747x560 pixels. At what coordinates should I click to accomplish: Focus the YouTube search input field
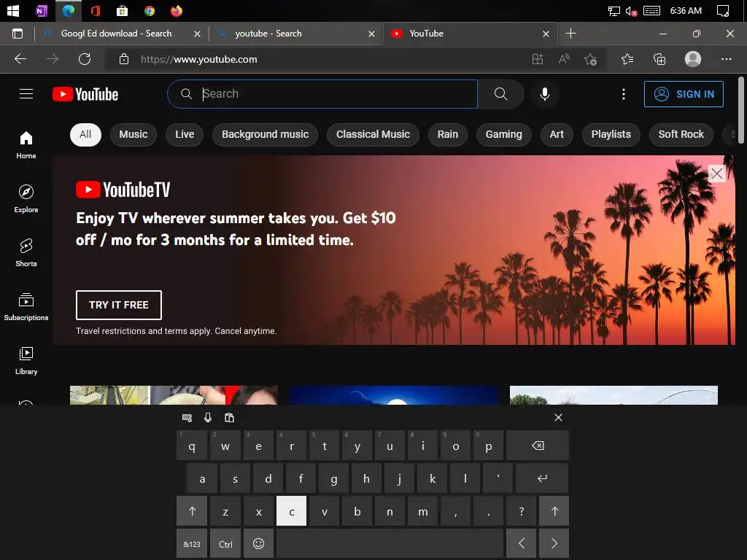(x=322, y=94)
